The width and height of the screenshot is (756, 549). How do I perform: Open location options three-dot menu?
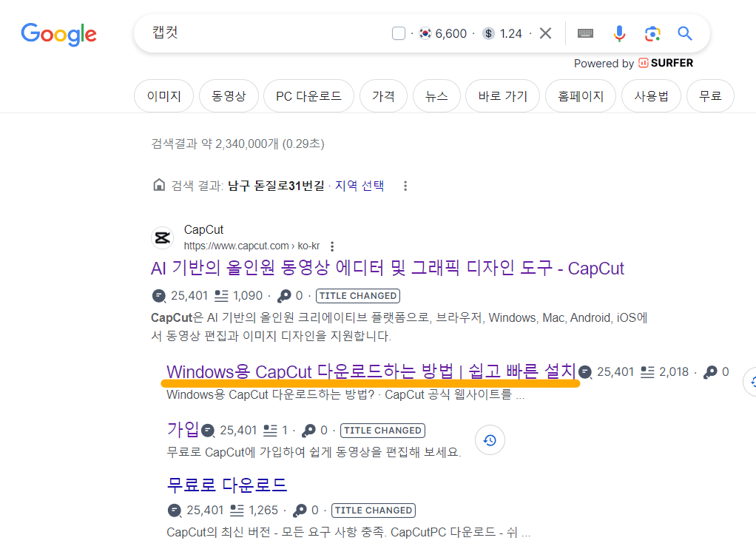[405, 186]
